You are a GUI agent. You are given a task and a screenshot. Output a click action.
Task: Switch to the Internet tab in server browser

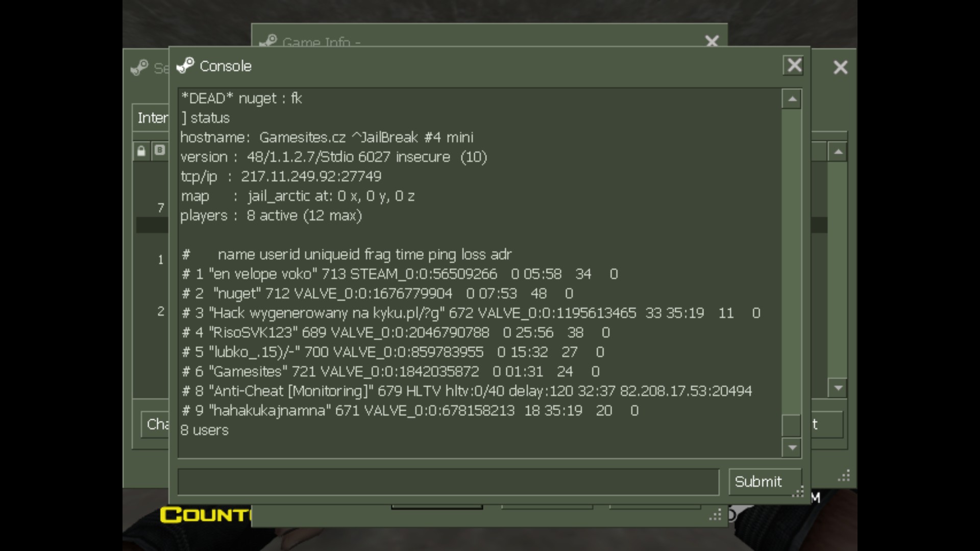coord(152,118)
